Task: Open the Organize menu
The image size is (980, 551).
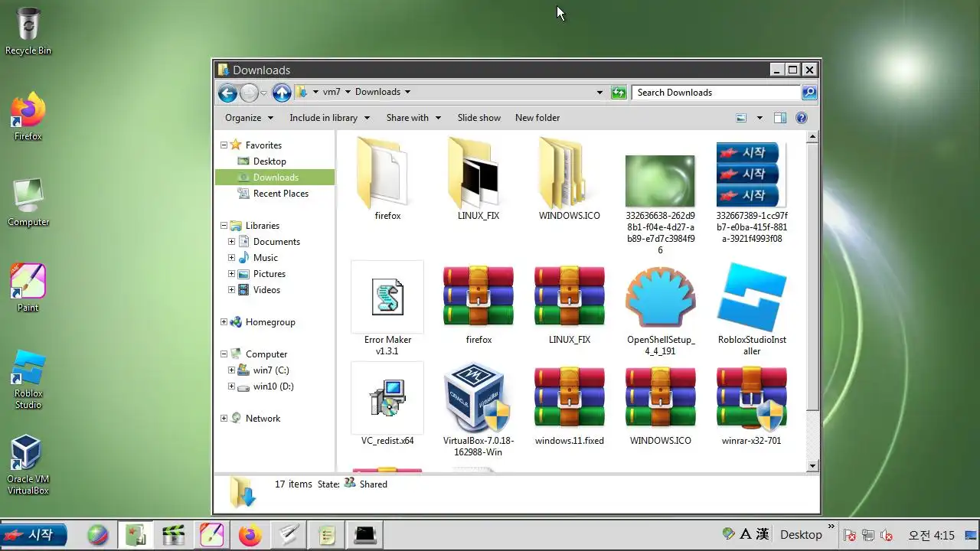Action: pyautogui.click(x=249, y=118)
